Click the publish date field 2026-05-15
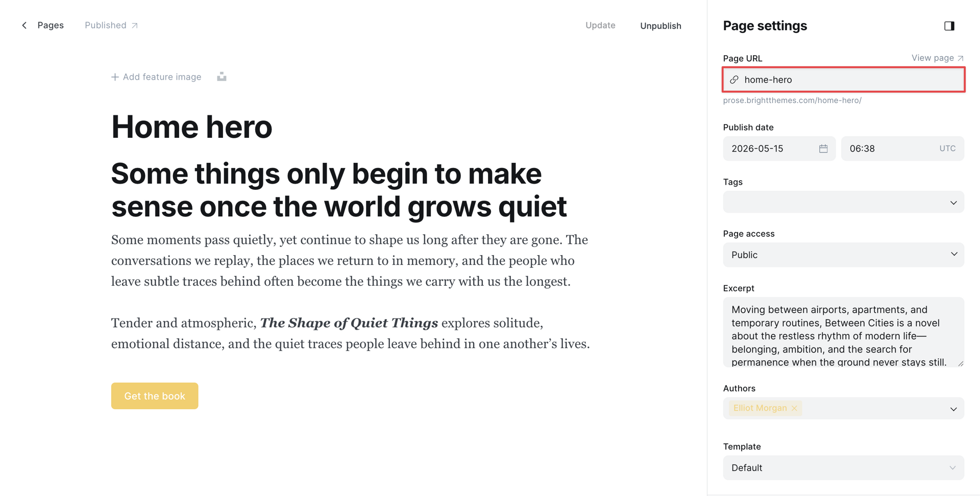 pyautogui.click(x=779, y=148)
